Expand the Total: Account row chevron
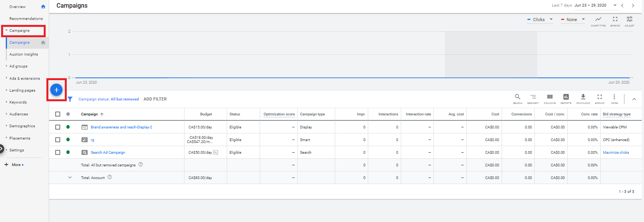 point(70,178)
